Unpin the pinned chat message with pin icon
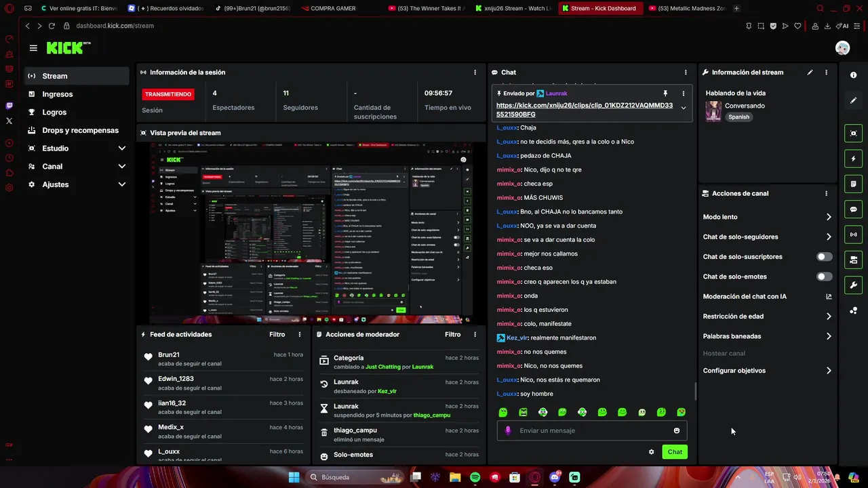 coord(665,94)
